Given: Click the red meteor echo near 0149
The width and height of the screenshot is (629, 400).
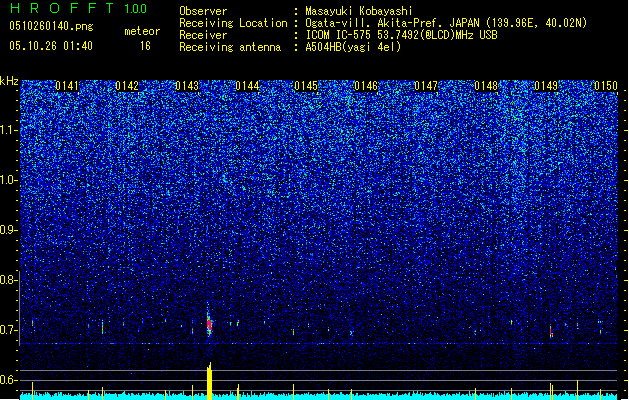Looking at the screenshot, I should point(551,332).
